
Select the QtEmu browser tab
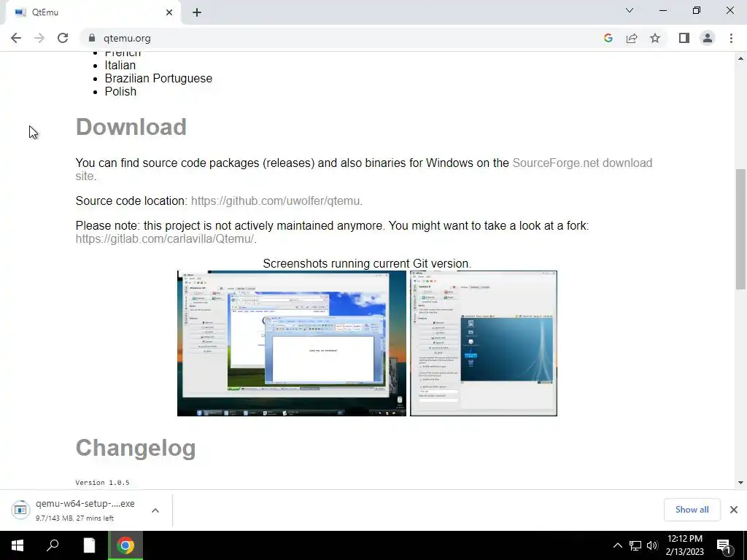(93, 12)
